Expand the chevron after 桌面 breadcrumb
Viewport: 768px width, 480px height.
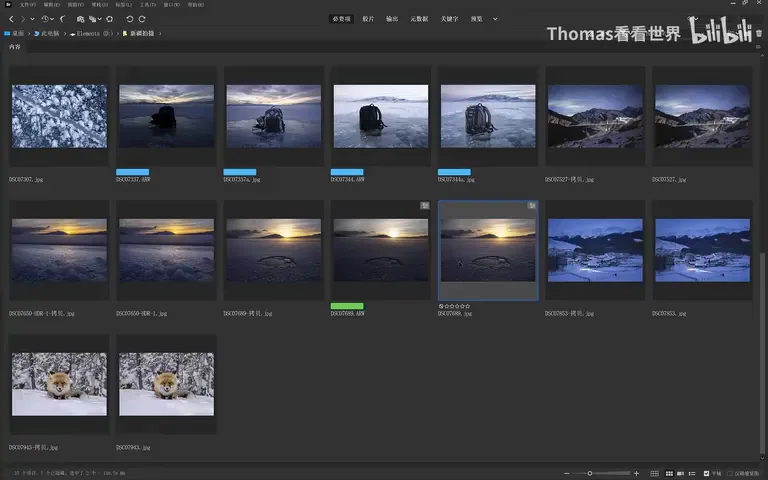coord(29,33)
